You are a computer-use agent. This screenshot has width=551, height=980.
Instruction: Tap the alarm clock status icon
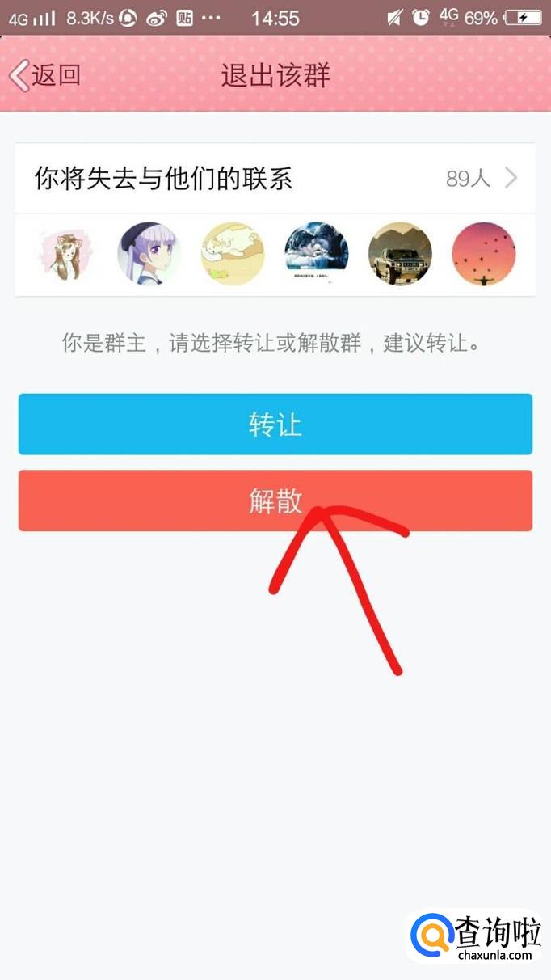(420, 18)
